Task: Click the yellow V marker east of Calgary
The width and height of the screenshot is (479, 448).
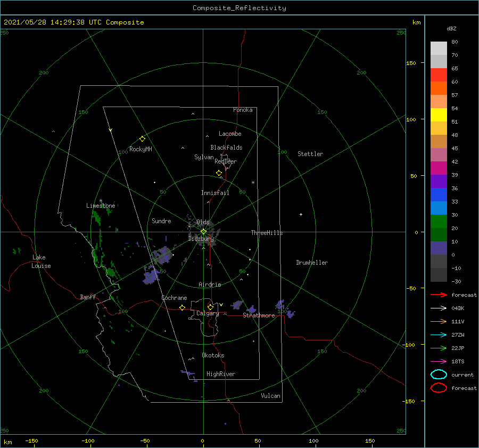Action: tap(221, 305)
